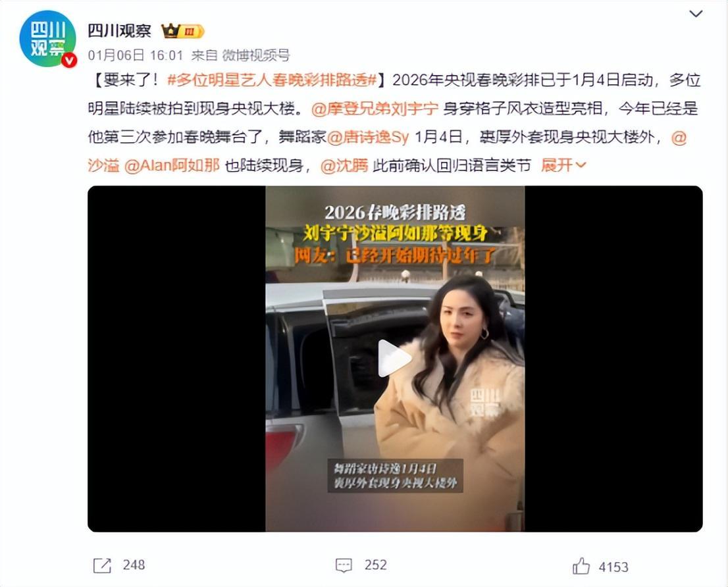
Task: Open the 四川观察 account name link
Action: (119, 31)
